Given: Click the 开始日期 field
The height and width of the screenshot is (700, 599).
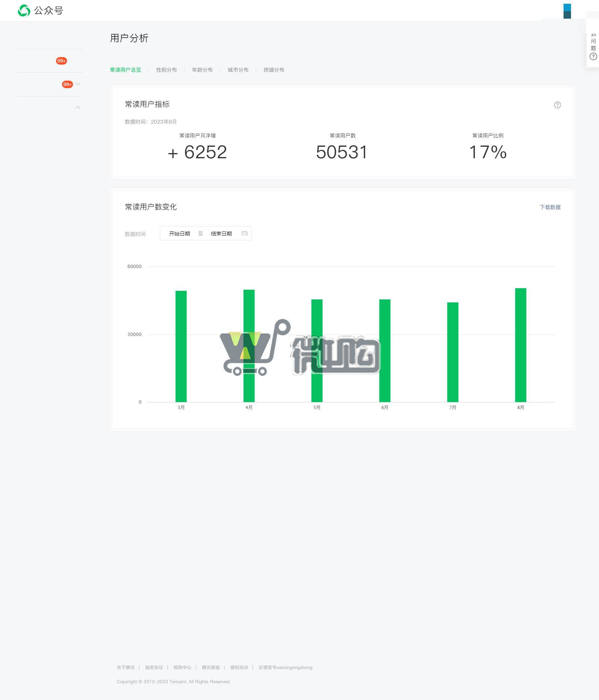Looking at the screenshot, I should pos(180,234).
